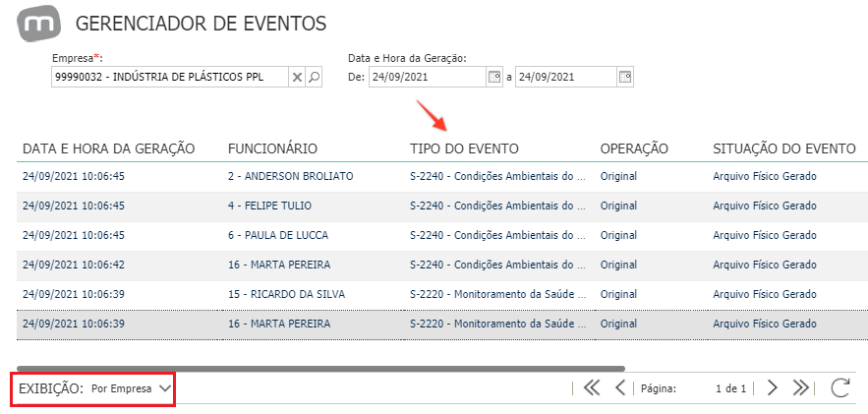The width and height of the screenshot is (868, 414).
Task: Open the calendar for the end date
Action: [x=625, y=78]
